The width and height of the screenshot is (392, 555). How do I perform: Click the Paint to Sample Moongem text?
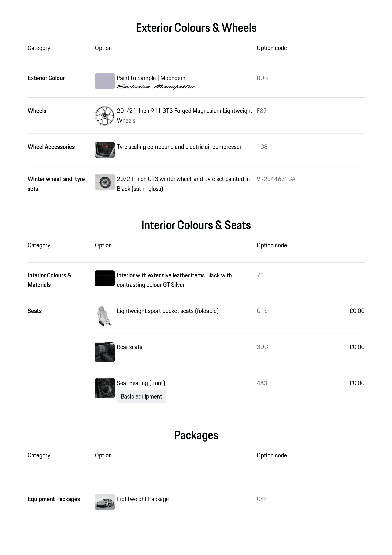151,78
